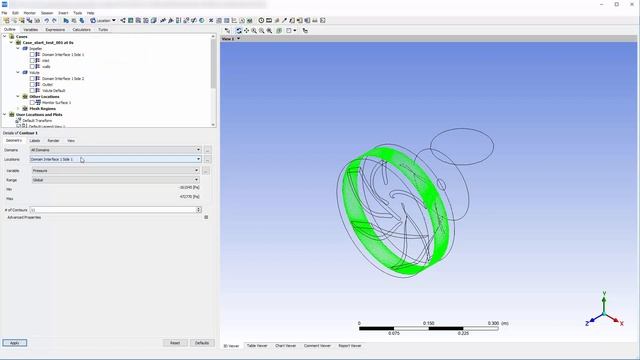
Task: Open the Range dropdown showing Global
Action: 116,180
